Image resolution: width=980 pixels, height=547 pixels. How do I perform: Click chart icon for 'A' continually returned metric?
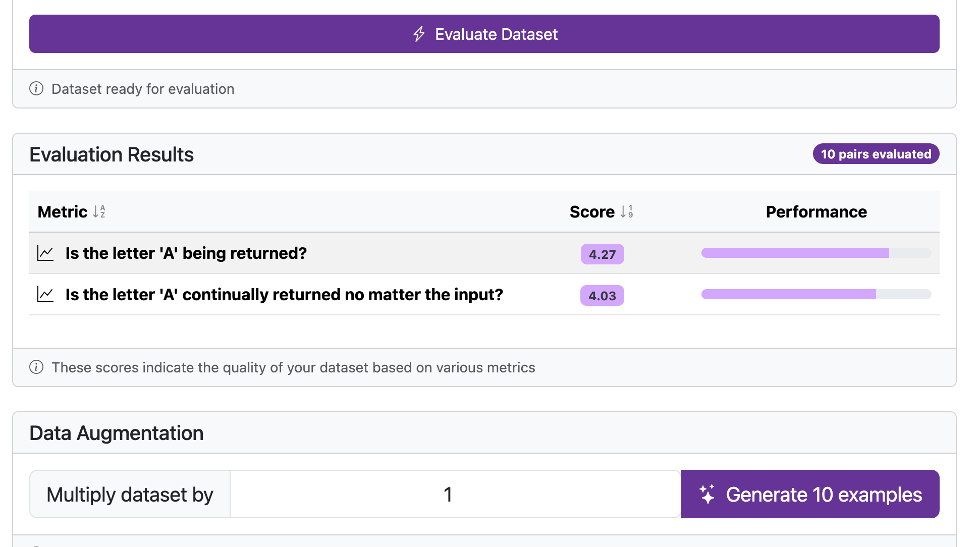click(x=45, y=295)
